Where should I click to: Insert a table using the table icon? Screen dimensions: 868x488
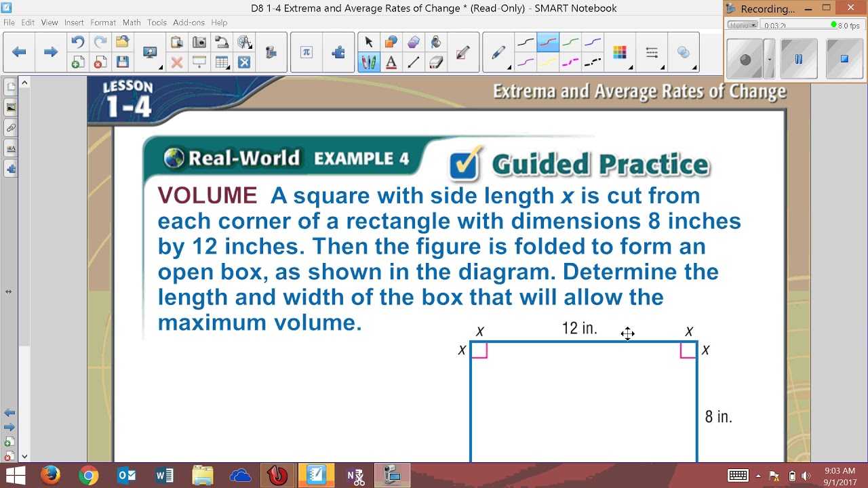coord(222,62)
